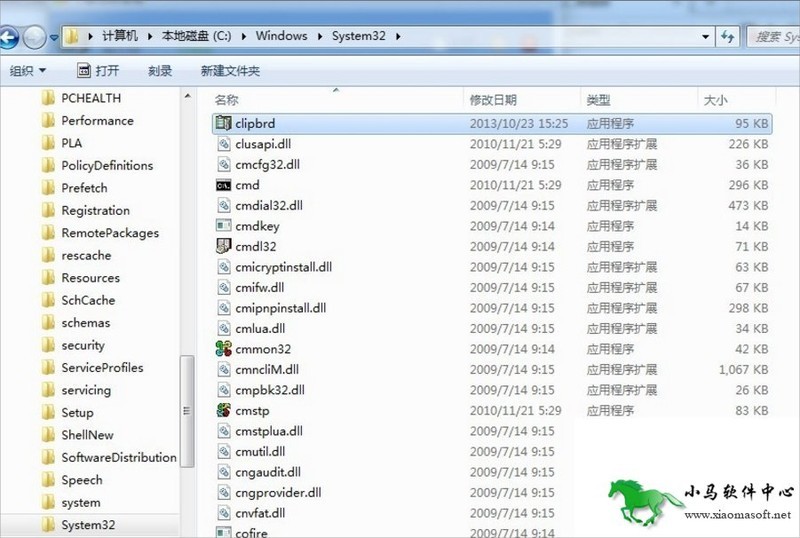Image resolution: width=800 pixels, height=538 pixels.
Task: Select the cmmon32 application icon
Action: point(223,349)
